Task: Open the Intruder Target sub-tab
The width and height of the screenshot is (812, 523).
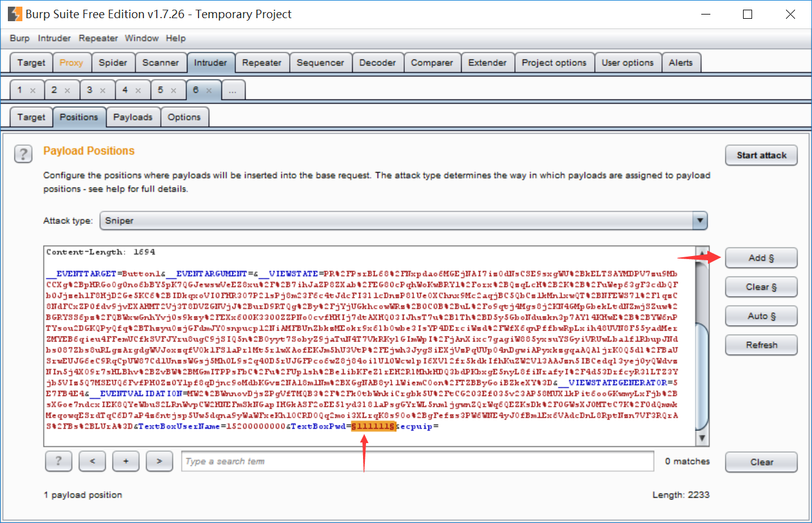Action: coord(31,117)
